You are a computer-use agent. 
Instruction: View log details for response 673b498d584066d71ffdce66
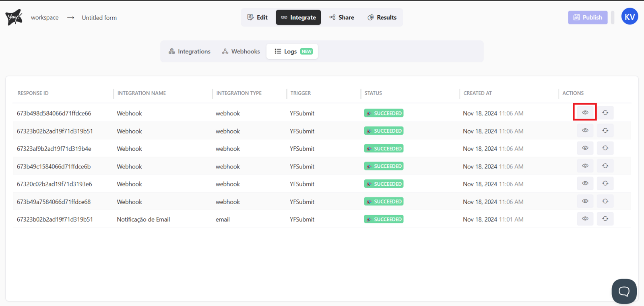coord(585,113)
